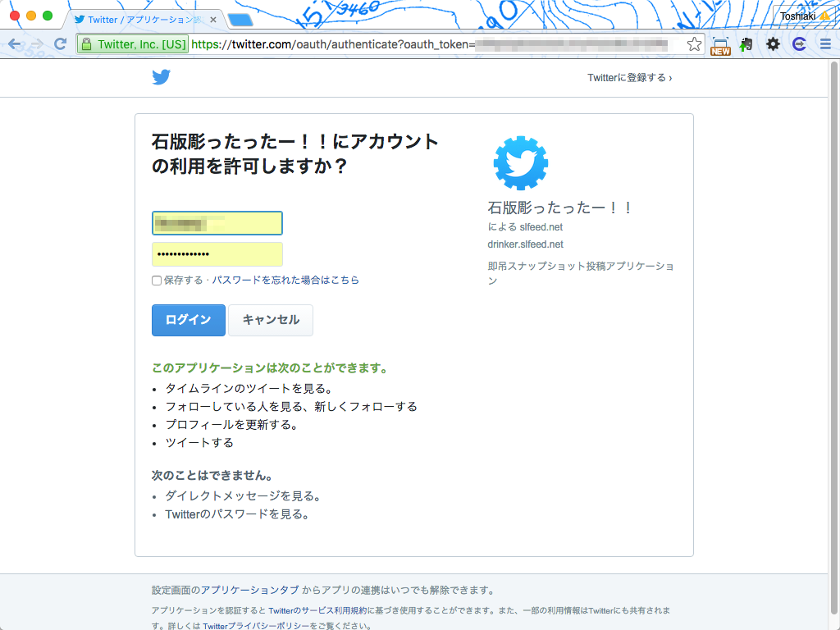
Task: Bookmark this page with the star icon
Action: click(x=694, y=44)
